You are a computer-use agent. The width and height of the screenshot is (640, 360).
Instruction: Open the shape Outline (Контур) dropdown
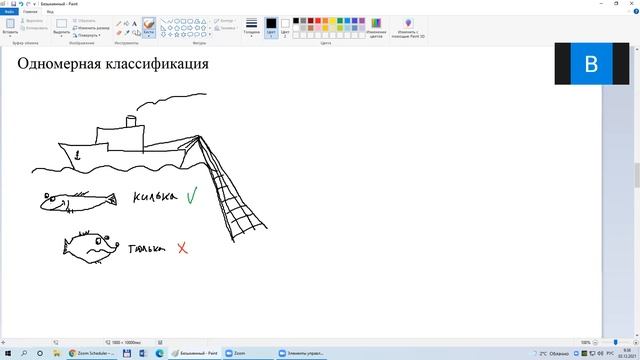pos(224,20)
